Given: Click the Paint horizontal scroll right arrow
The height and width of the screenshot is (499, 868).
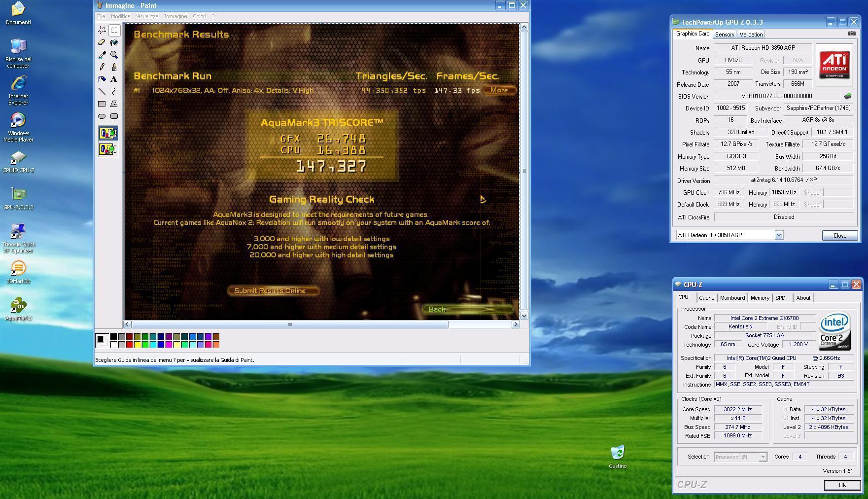Looking at the screenshot, I should (x=516, y=324).
